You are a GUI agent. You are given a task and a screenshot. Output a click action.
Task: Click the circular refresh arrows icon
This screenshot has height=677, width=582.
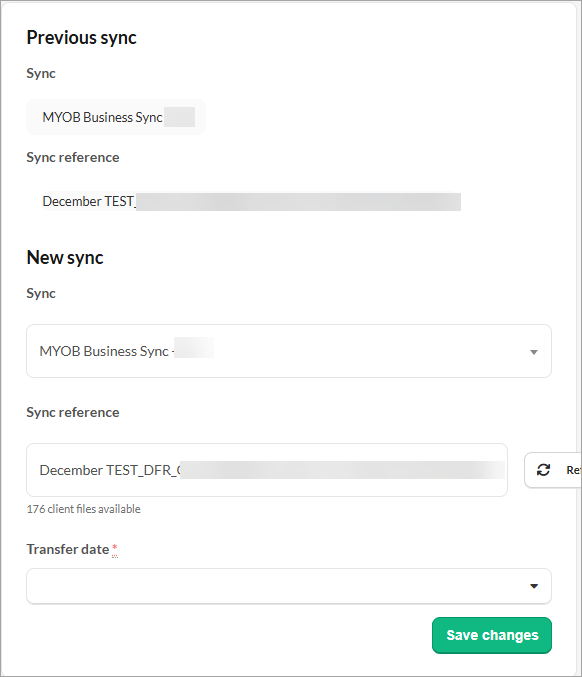543,470
